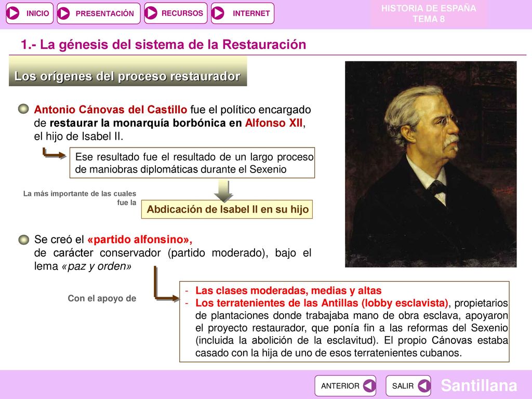
Task: Click the play arrow icon beside PRESENTACIÓN
Action: pos(63,14)
